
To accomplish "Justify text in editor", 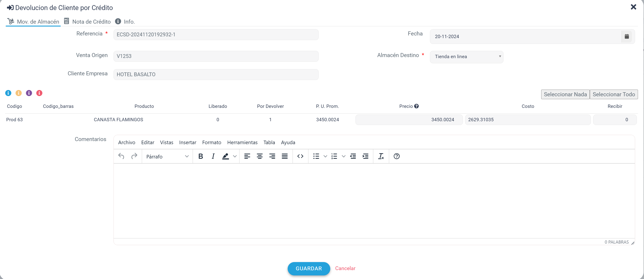I will [x=285, y=156].
